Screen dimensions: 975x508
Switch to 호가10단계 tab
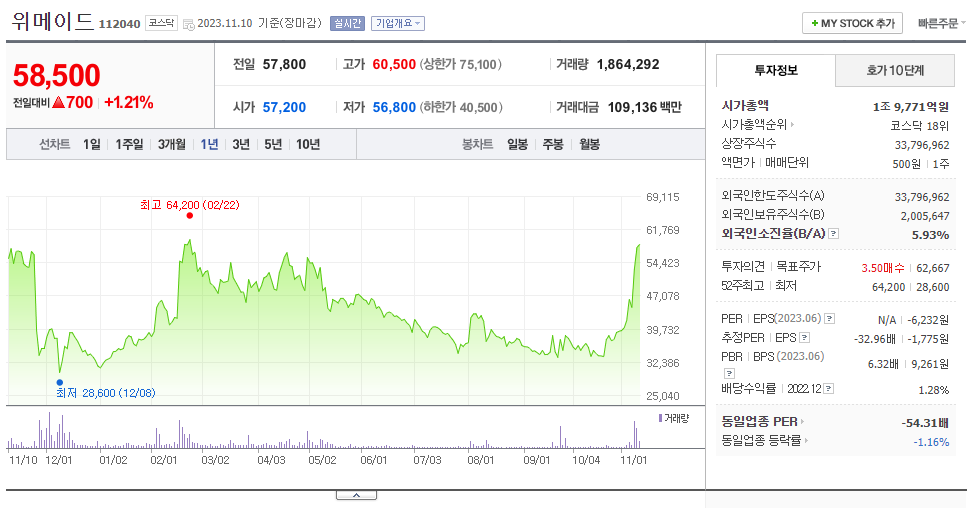coord(895,70)
